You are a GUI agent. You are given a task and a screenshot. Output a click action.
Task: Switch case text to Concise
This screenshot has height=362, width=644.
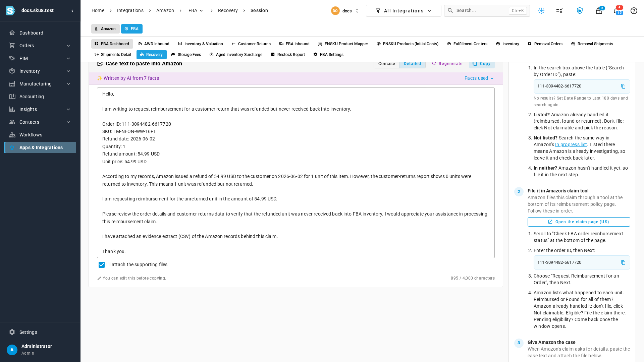pyautogui.click(x=386, y=64)
